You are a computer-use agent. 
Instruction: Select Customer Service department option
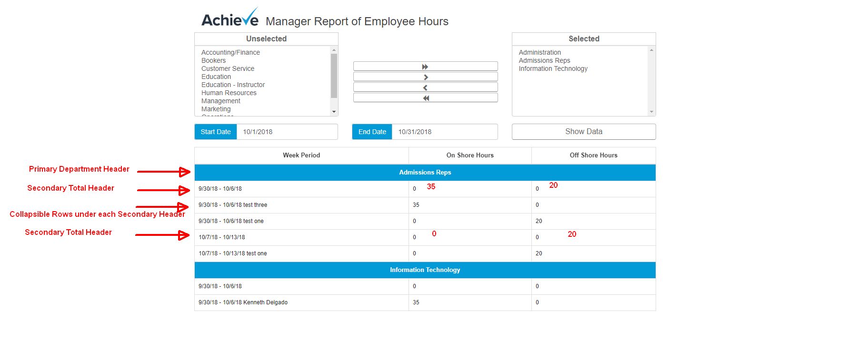click(228, 68)
